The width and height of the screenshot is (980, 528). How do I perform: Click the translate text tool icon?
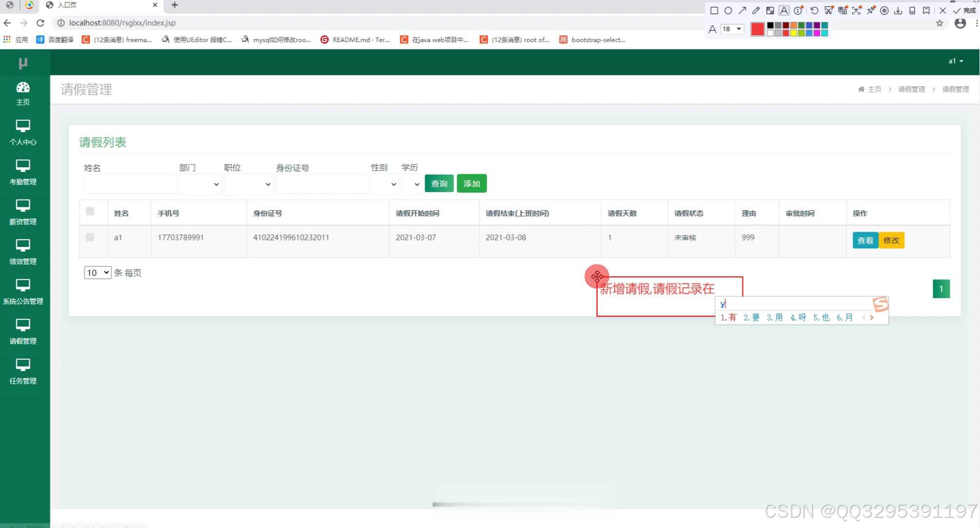843,10
